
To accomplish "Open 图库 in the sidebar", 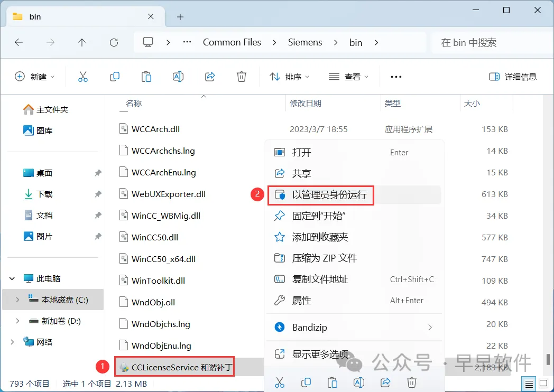I will point(38,130).
